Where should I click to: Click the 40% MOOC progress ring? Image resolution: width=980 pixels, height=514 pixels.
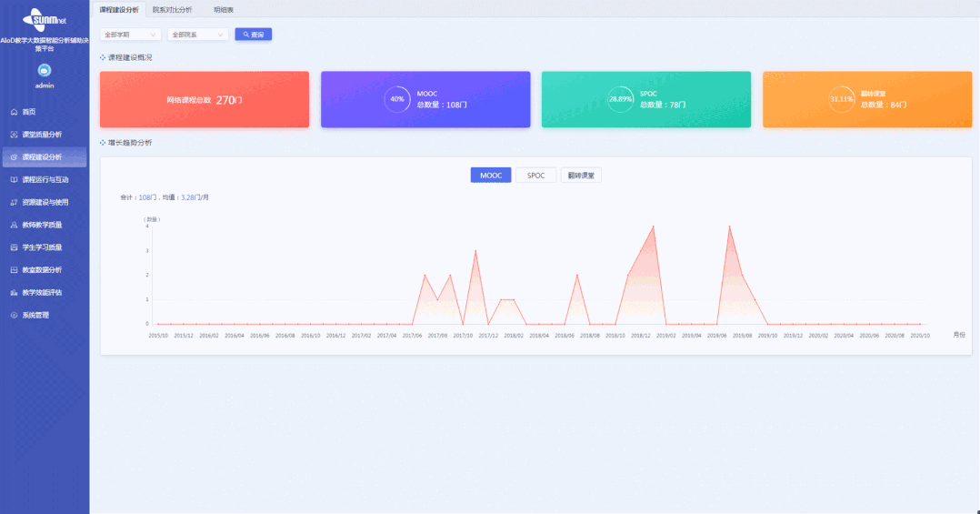[397, 99]
